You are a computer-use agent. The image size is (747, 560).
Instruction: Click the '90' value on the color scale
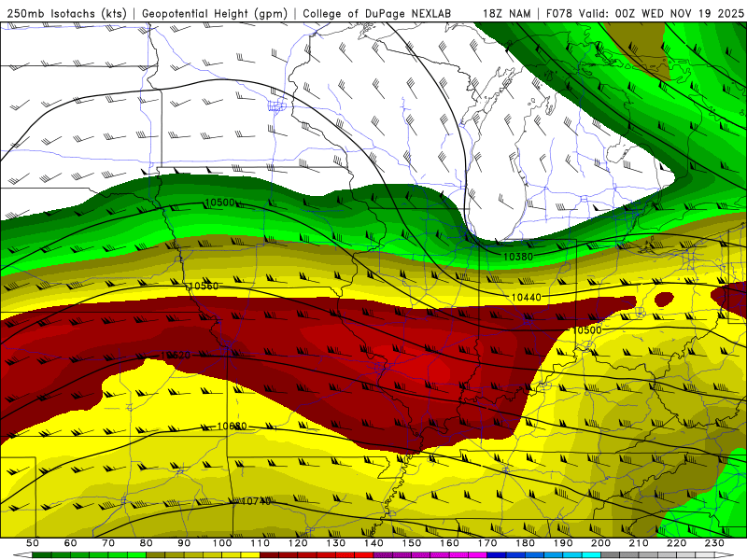click(x=184, y=543)
